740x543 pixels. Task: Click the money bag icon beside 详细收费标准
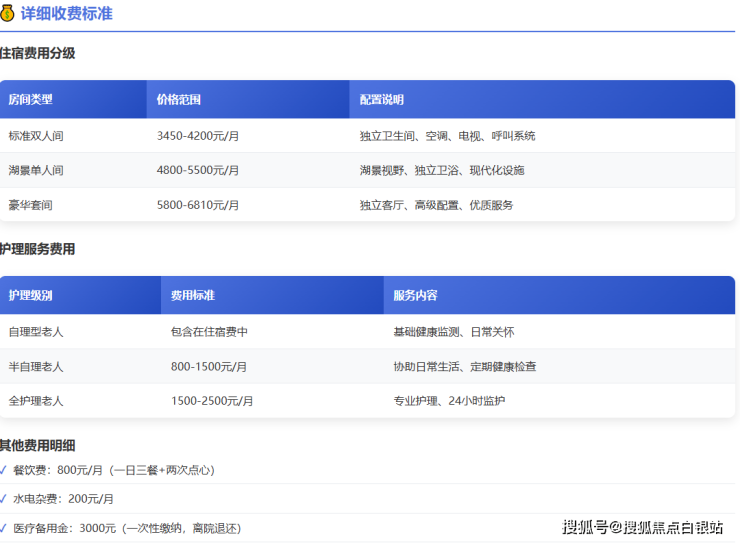[8, 13]
